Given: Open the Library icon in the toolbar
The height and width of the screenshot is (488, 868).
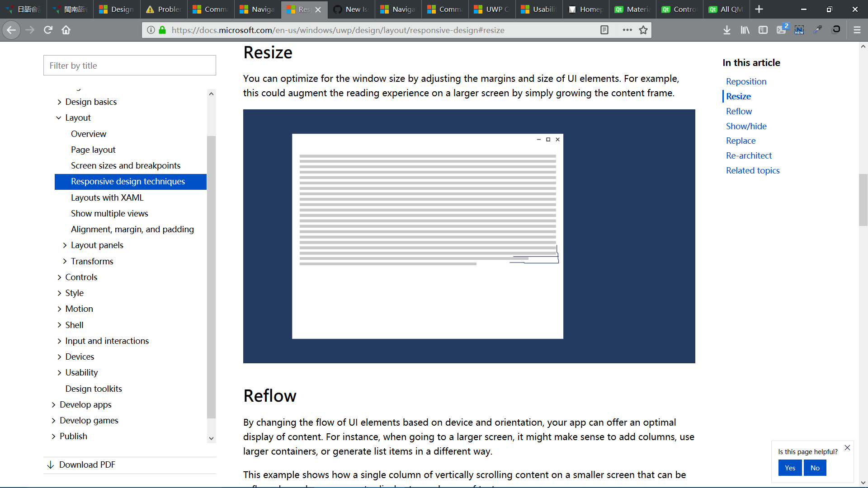Looking at the screenshot, I should pyautogui.click(x=745, y=30).
